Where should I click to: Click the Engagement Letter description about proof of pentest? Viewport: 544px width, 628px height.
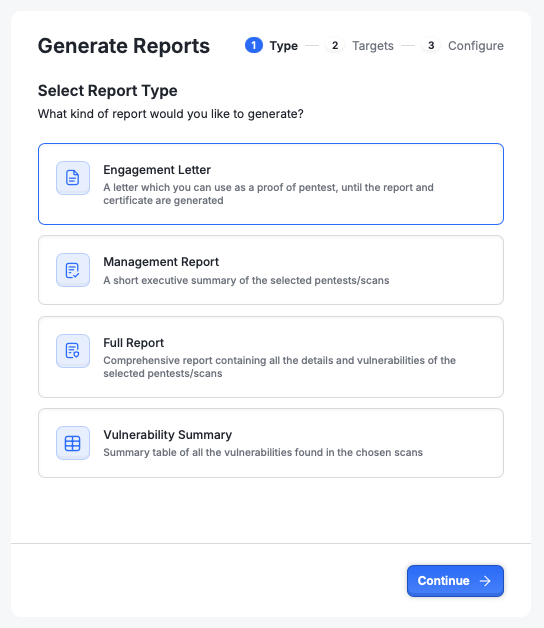268,194
